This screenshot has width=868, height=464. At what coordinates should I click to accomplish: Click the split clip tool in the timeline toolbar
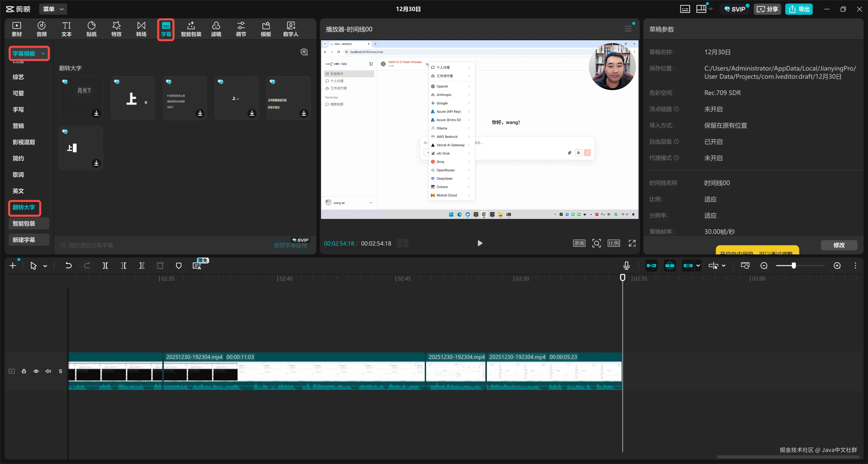pyautogui.click(x=105, y=266)
